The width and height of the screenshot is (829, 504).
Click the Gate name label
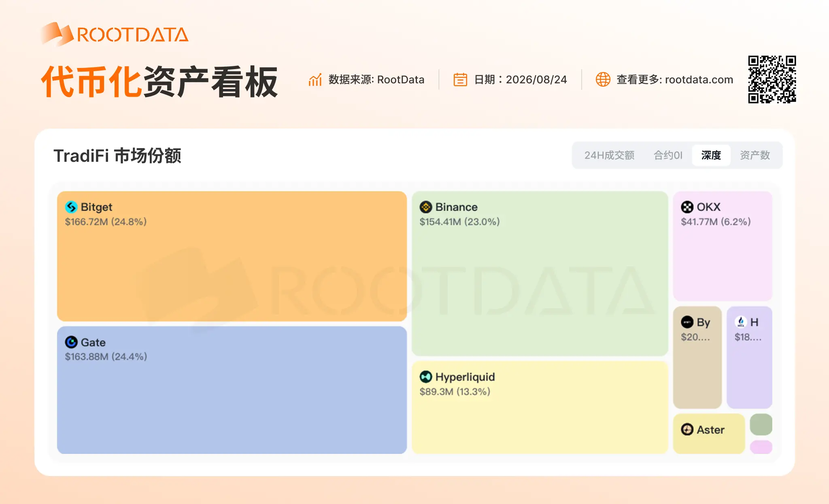click(93, 343)
